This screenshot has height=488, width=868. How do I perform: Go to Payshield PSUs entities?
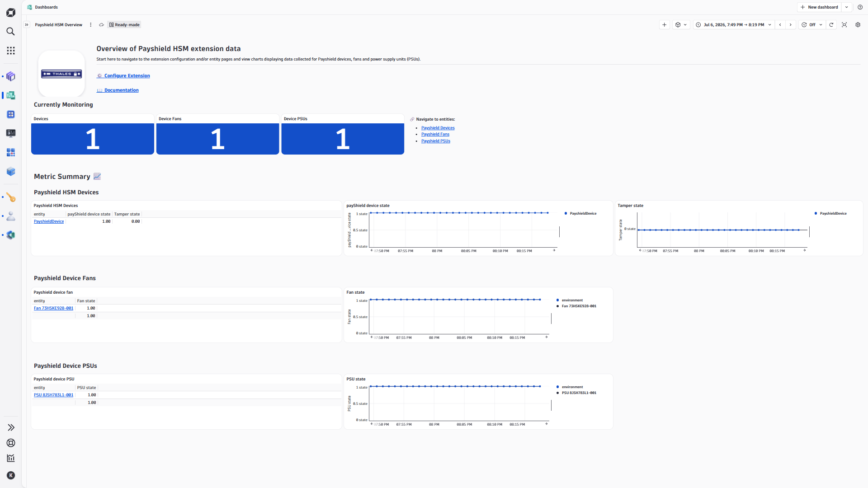click(435, 141)
